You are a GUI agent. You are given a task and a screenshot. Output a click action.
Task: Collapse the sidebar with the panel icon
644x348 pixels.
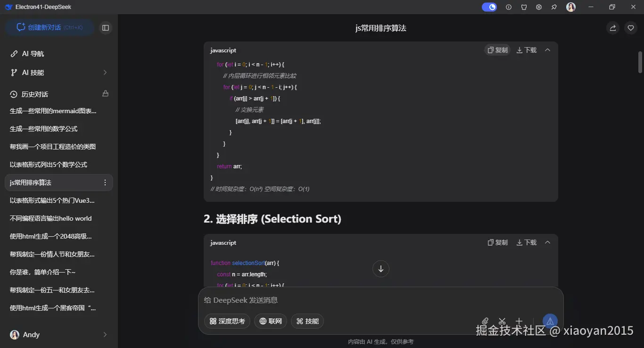click(x=106, y=28)
